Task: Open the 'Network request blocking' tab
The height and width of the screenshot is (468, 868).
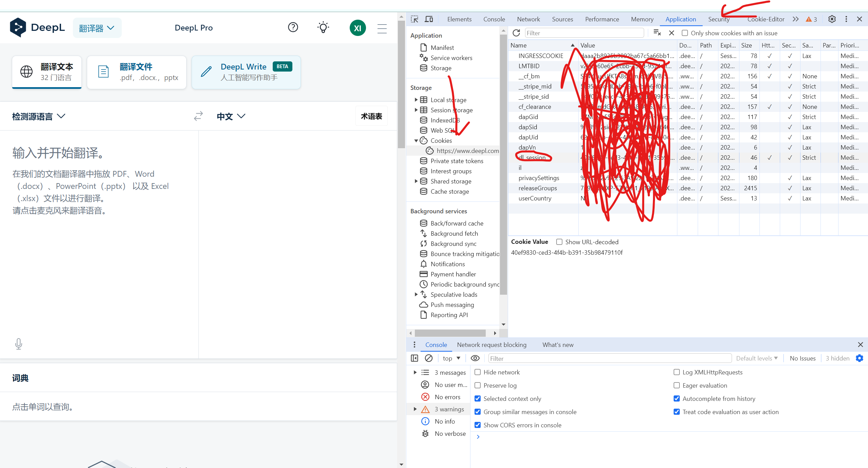Action: 491,345
